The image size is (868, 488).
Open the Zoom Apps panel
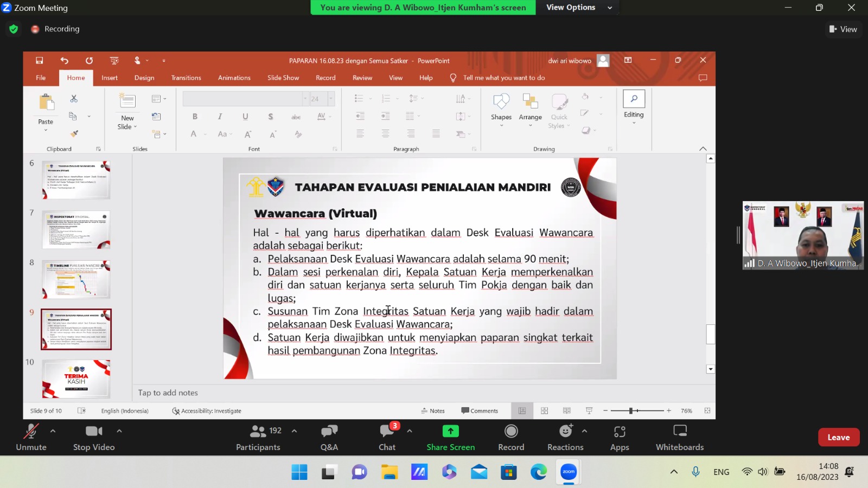coord(620,437)
